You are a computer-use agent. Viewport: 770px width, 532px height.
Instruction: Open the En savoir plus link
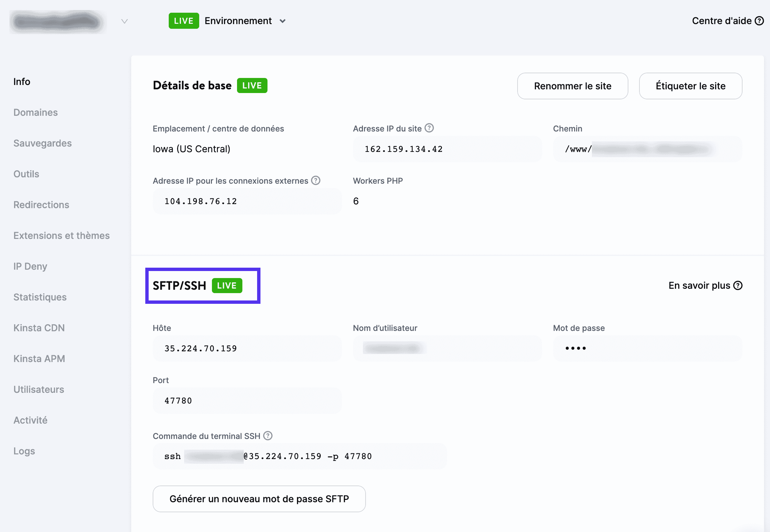click(x=698, y=285)
